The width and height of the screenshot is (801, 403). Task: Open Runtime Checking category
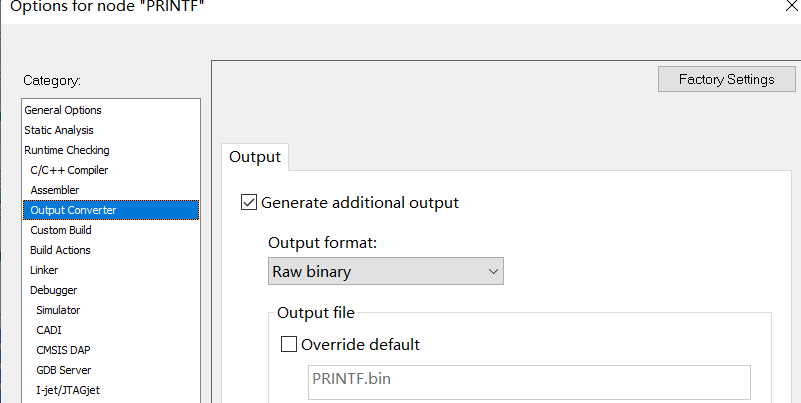coord(67,150)
